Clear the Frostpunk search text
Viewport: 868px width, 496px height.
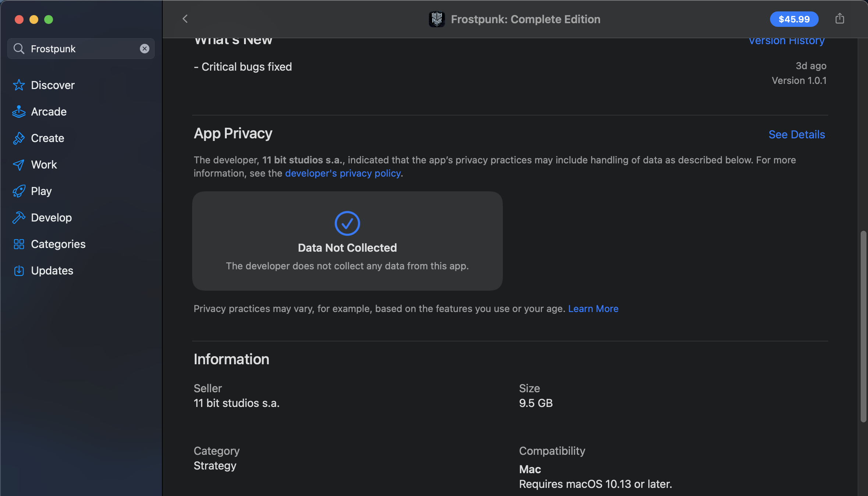point(145,49)
